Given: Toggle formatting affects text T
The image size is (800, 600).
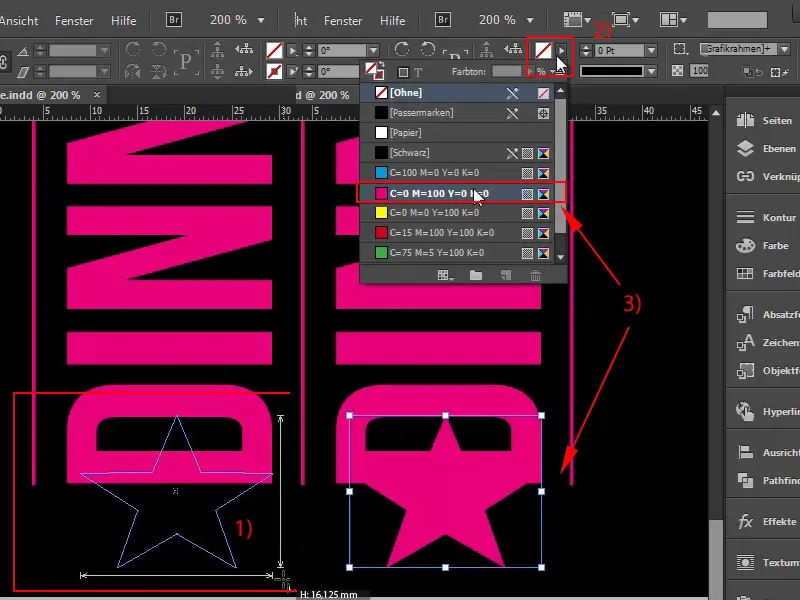Looking at the screenshot, I should (418, 72).
